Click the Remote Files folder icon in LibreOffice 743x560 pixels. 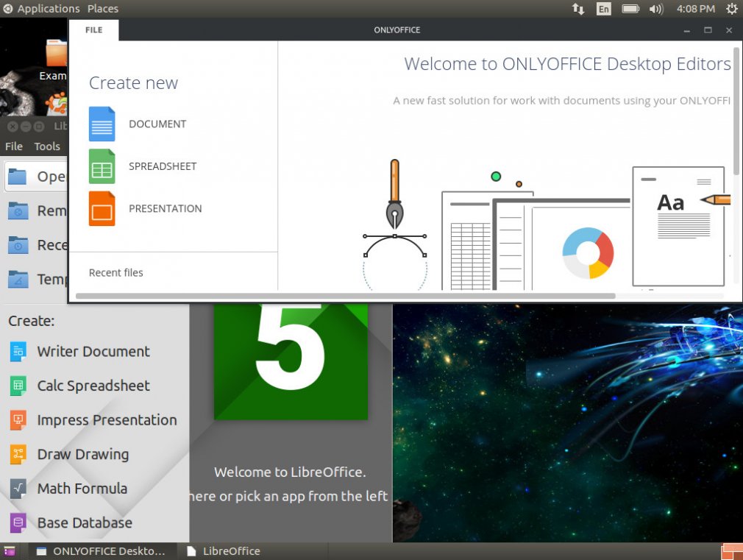click(x=18, y=210)
